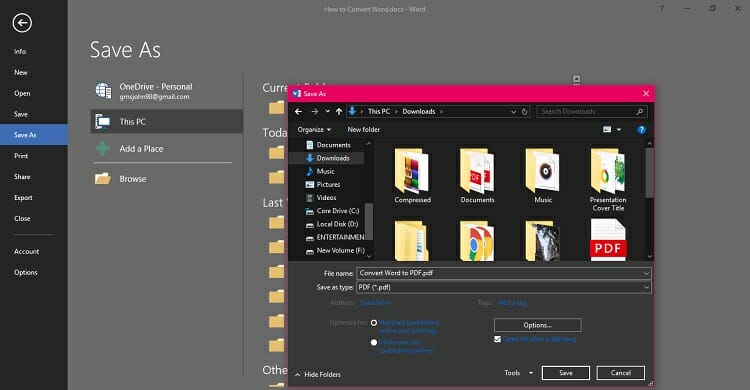Expand the chevron after Downloads breadcrumb
Screen dimensions: 750x390
[441, 111]
